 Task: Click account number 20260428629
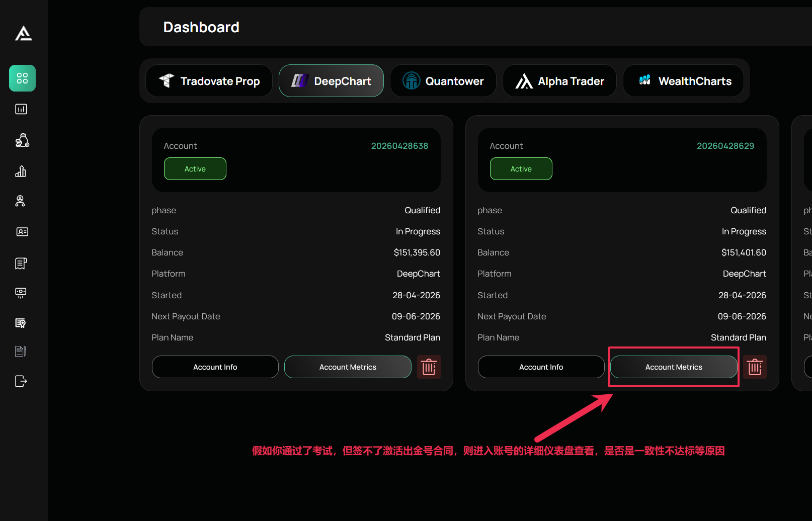725,146
